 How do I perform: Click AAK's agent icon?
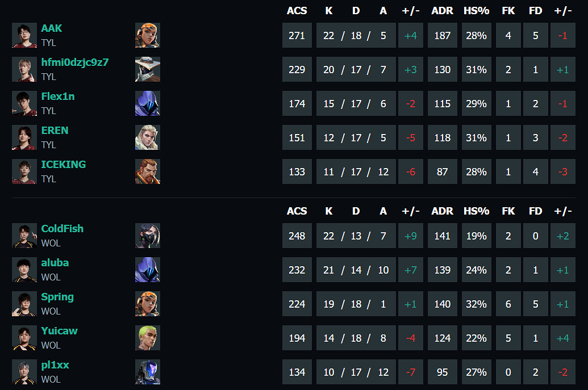tap(148, 35)
